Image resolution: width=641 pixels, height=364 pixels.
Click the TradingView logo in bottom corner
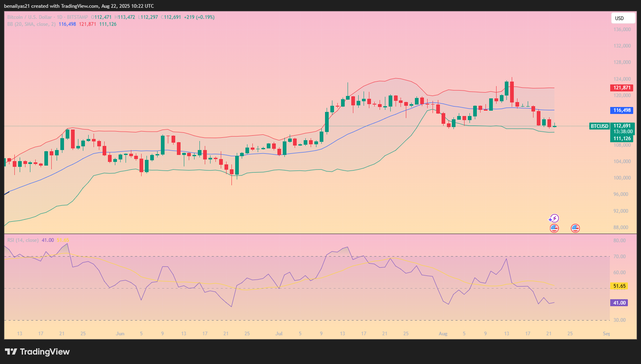click(37, 352)
